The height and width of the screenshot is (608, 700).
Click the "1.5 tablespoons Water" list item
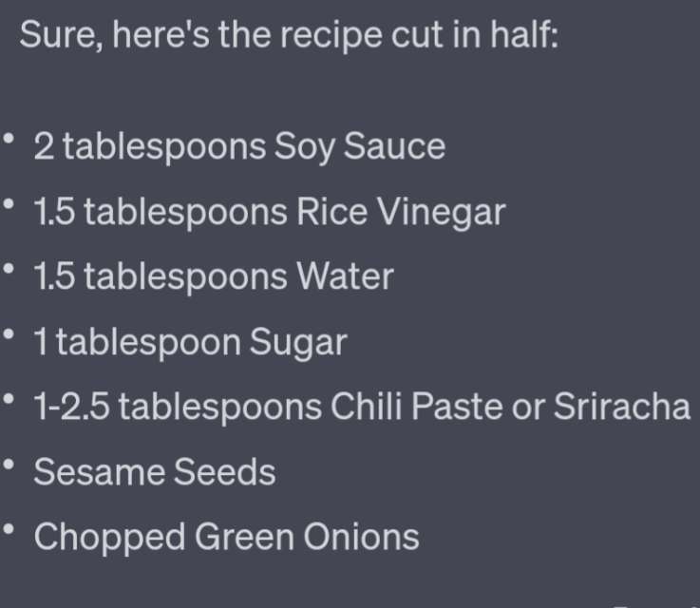(214, 277)
